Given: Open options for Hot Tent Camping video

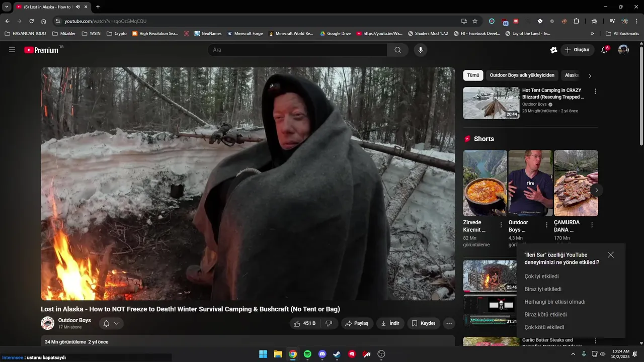Looking at the screenshot, I should coord(595,92).
